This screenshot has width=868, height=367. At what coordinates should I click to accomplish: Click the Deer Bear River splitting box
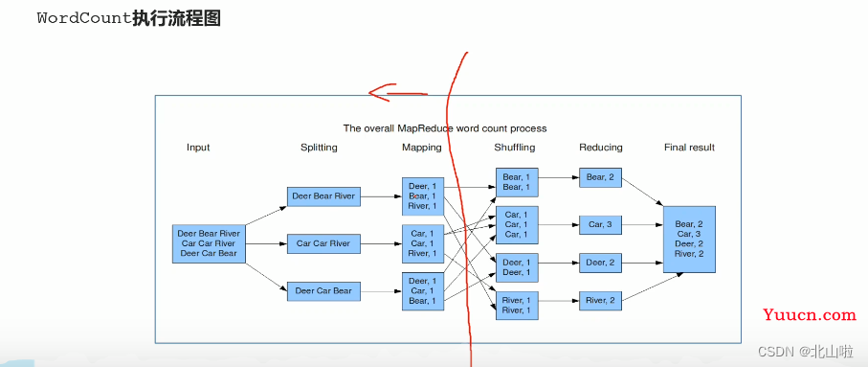pos(323,196)
